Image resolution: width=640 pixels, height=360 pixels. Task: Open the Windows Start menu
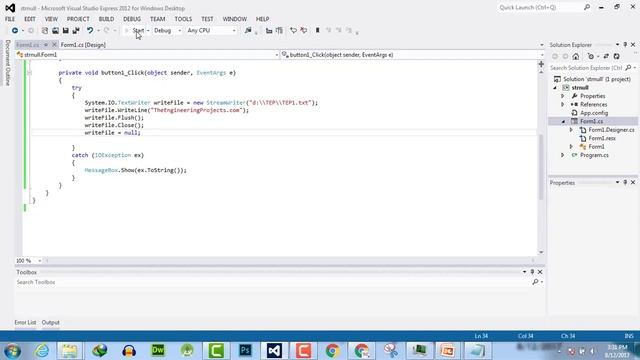[12, 351]
